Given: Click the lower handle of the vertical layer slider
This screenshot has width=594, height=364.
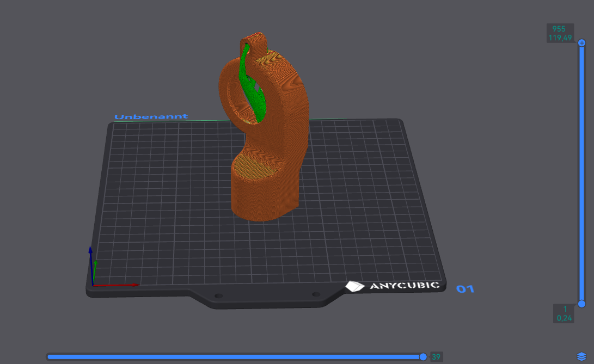Looking at the screenshot, I should (582, 304).
